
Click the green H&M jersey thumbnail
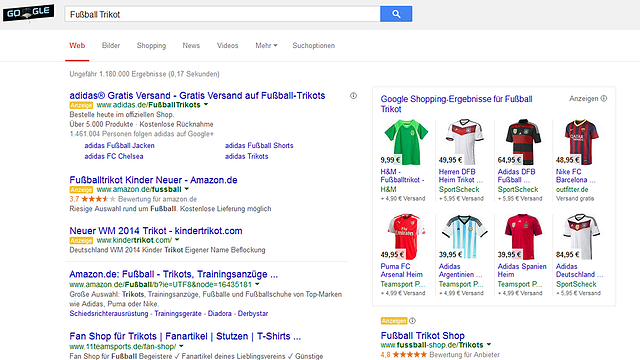pyautogui.click(x=406, y=142)
